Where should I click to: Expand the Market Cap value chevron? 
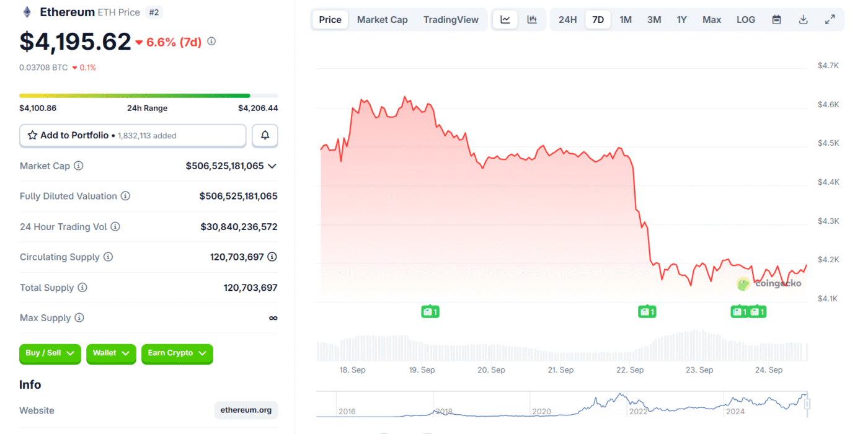coord(272,166)
